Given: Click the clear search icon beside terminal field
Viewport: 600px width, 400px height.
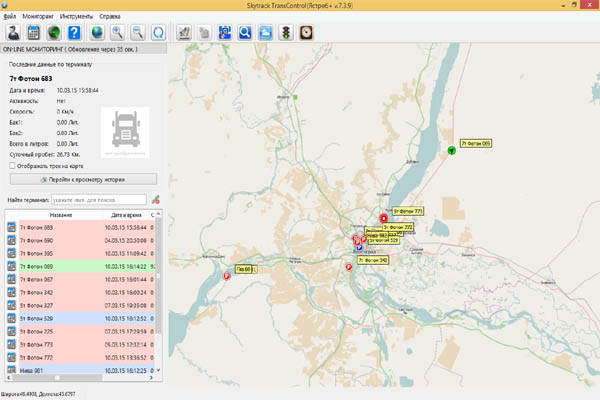Looking at the screenshot, I should click(x=155, y=200).
